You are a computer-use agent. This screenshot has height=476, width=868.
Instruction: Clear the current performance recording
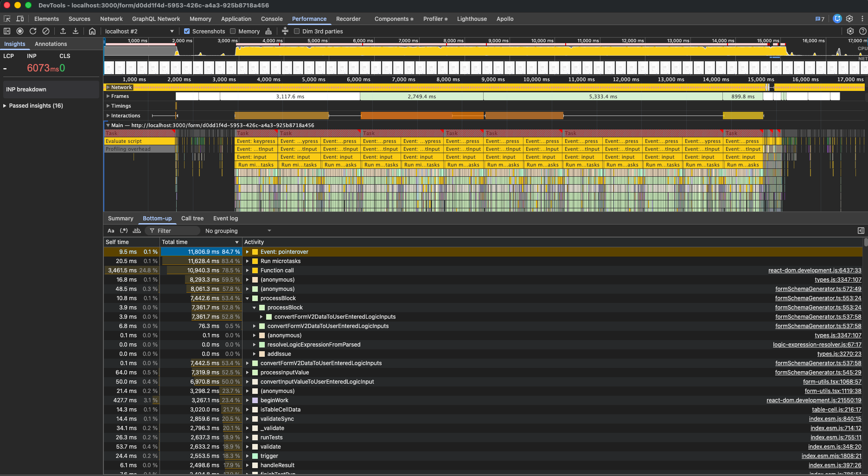(46, 31)
